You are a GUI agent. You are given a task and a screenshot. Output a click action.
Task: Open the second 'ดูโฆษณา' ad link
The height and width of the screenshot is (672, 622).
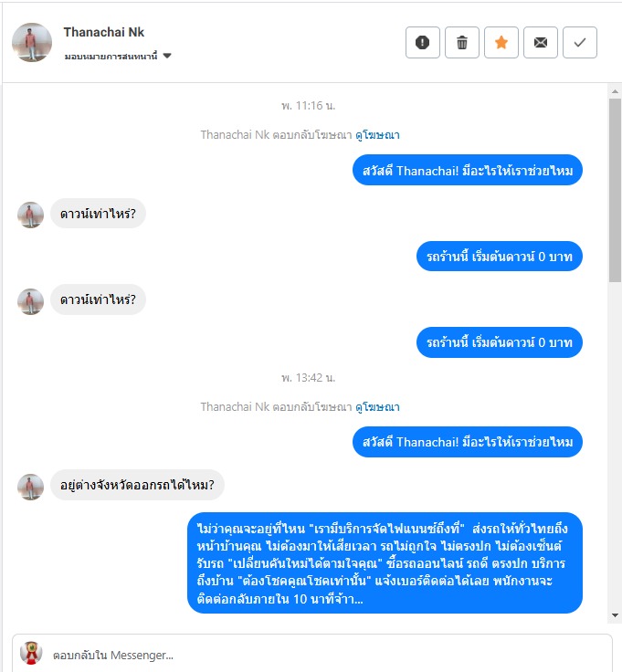[377, 406]
